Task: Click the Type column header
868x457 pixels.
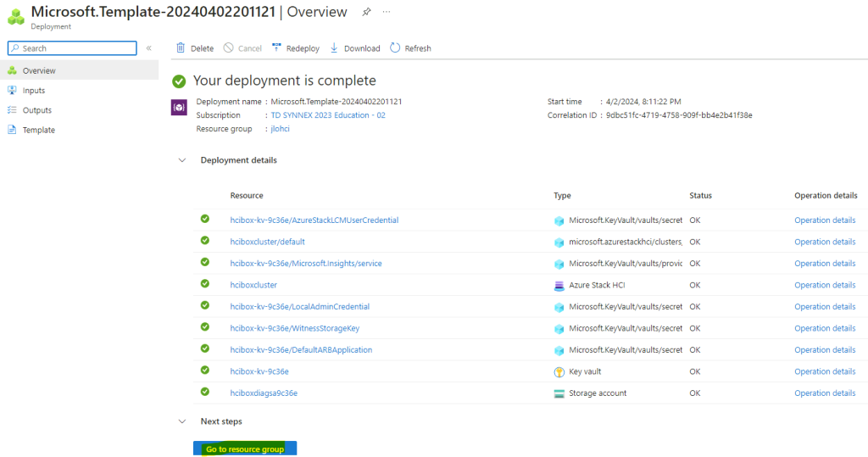Action: pos(562,196)
